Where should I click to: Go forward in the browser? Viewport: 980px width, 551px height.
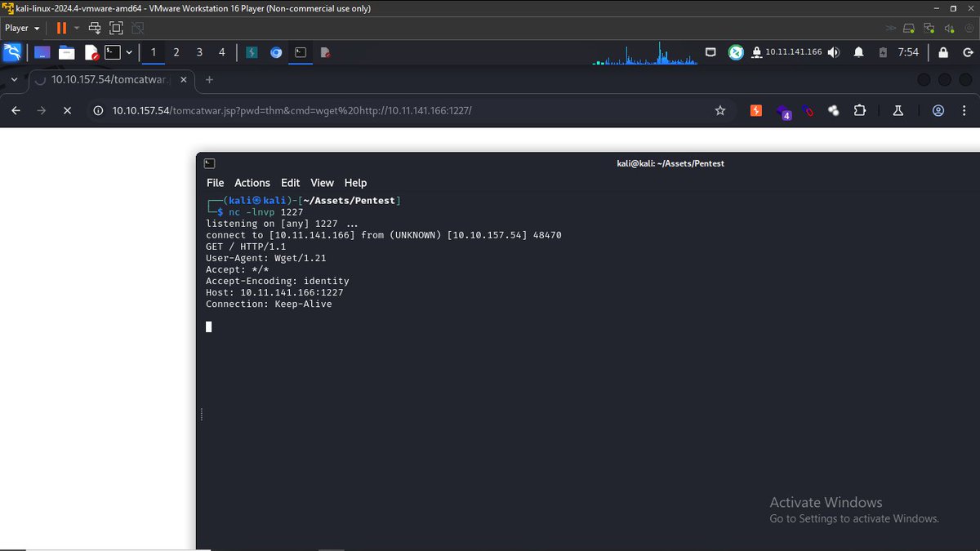point(42,110)
